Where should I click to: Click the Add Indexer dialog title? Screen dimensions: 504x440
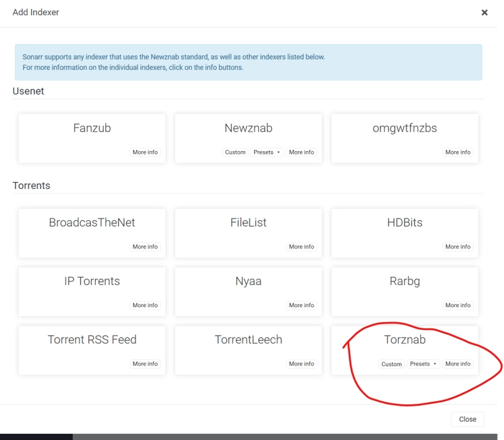(x=36, y=12)
